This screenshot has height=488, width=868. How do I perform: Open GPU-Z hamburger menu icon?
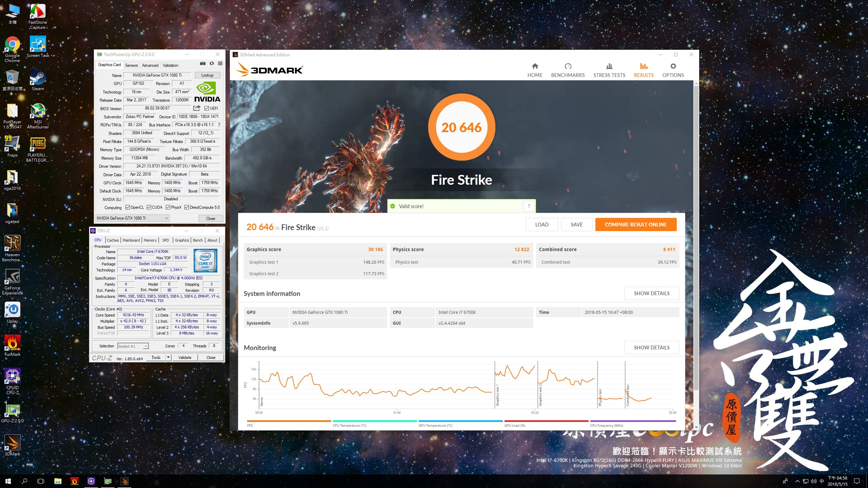220,63
